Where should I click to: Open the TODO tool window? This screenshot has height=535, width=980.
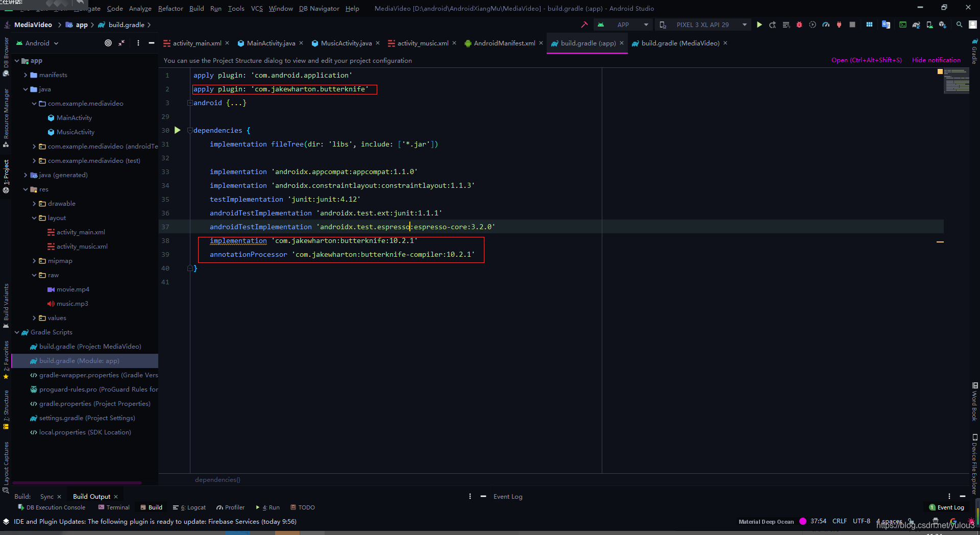tap(303, 507)
